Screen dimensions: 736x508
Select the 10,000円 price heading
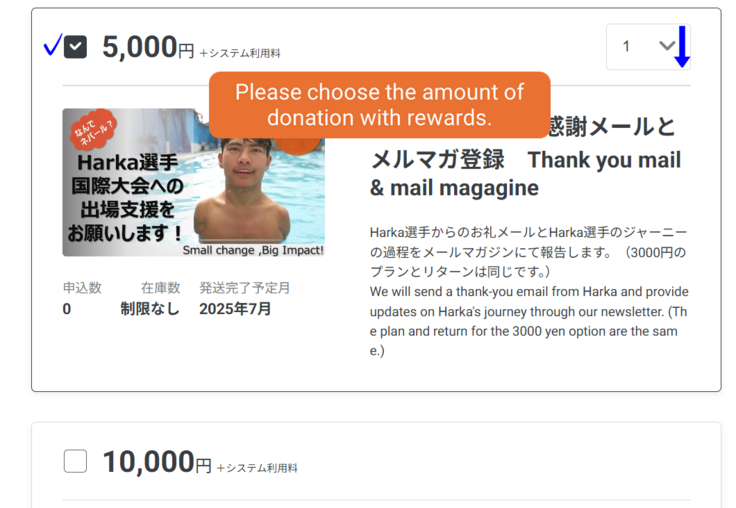(157, 462)
